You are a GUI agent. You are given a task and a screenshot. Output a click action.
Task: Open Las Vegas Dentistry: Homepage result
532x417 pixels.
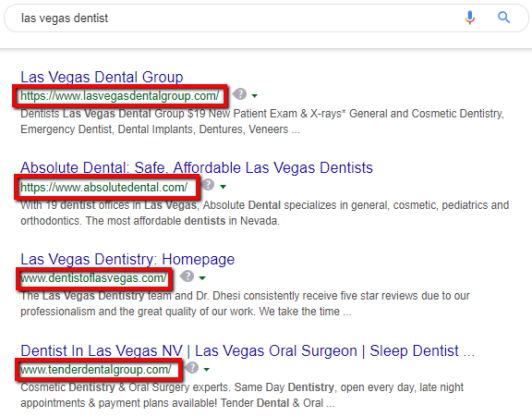coord(127,260)
